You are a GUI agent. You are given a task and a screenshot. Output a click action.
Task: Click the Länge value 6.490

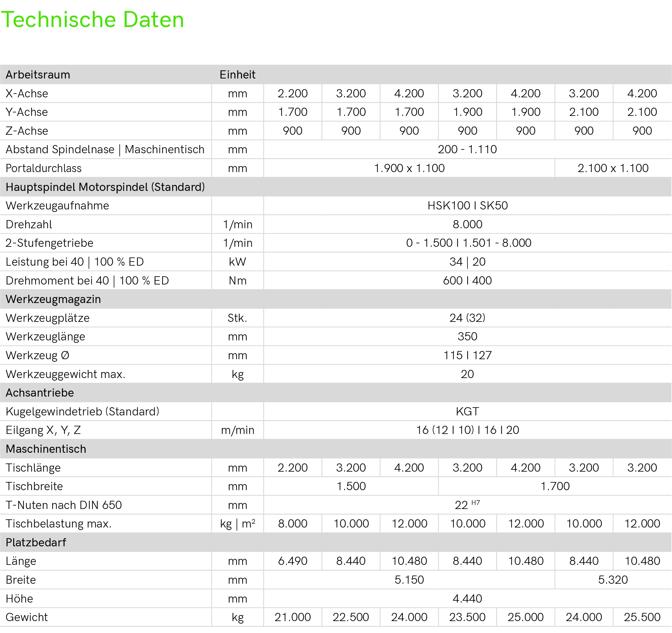(x=293, y=561)
